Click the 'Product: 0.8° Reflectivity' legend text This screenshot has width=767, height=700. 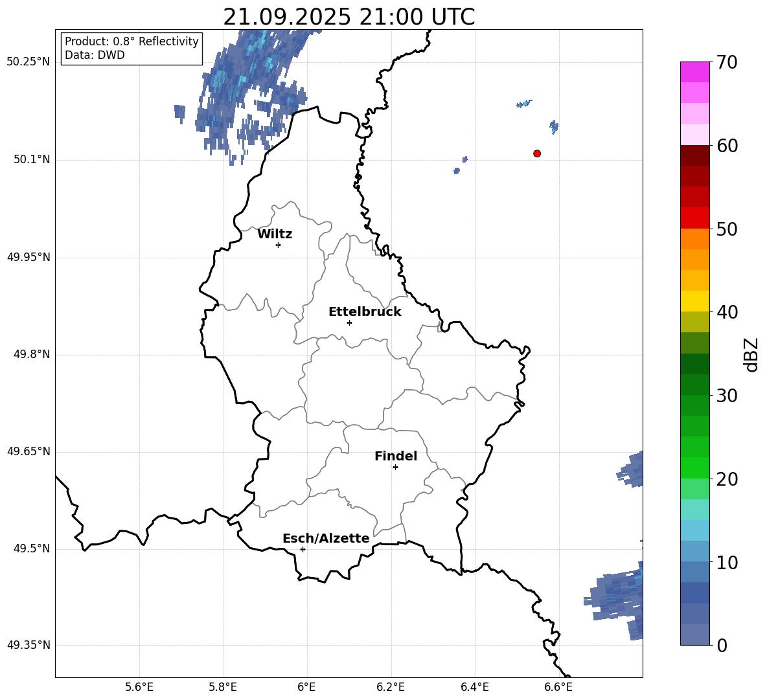click(132, 41)
